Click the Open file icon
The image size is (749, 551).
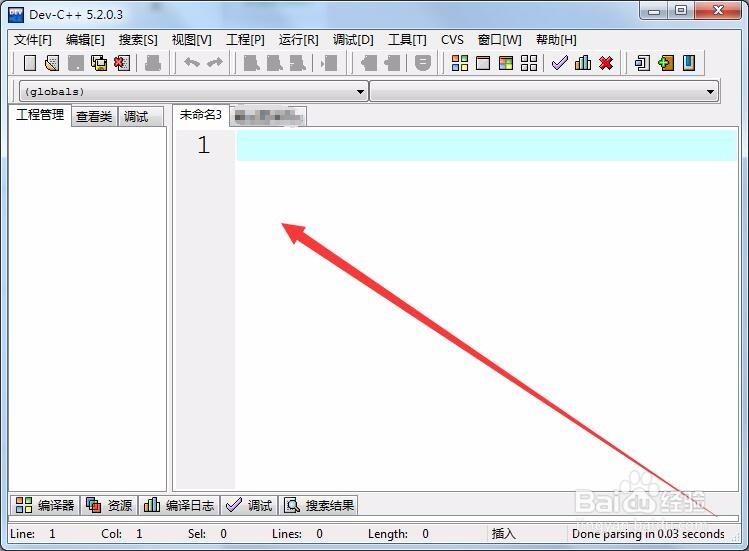pos(52,63)
